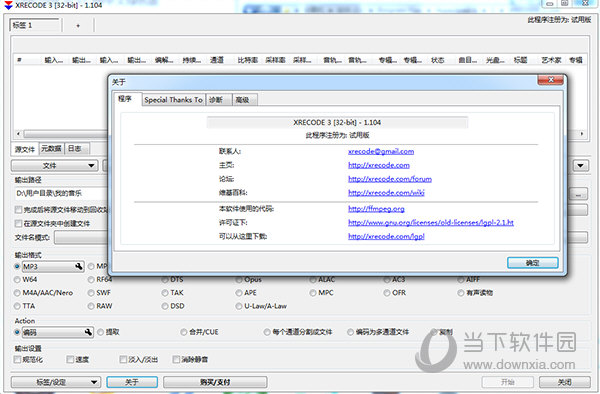This screenshot has width=600, height=394.
Task: Click the xrecode@gmail.com contact link
Action: coord(381,151)
